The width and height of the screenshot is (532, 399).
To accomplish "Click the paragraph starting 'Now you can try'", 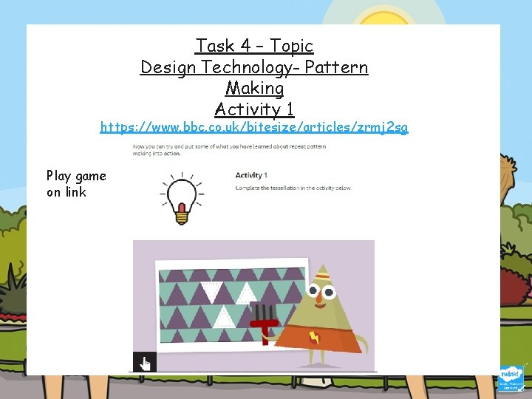I will point(229,149).
